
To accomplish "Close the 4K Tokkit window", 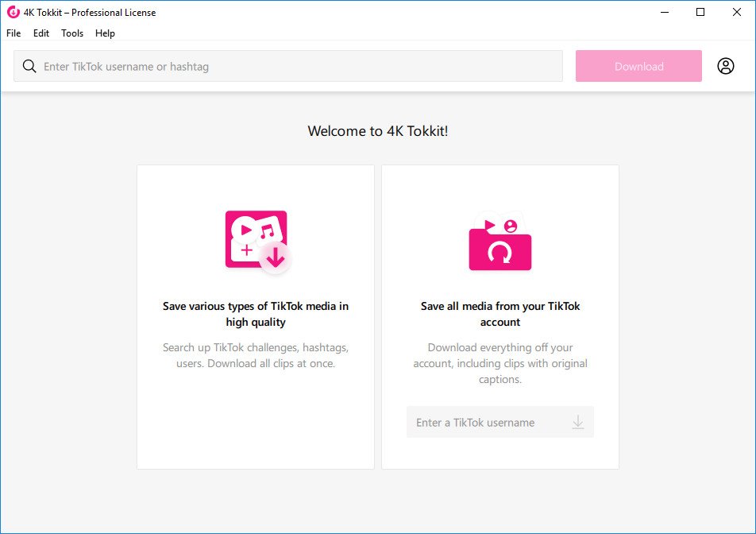I will coord(737,12).
